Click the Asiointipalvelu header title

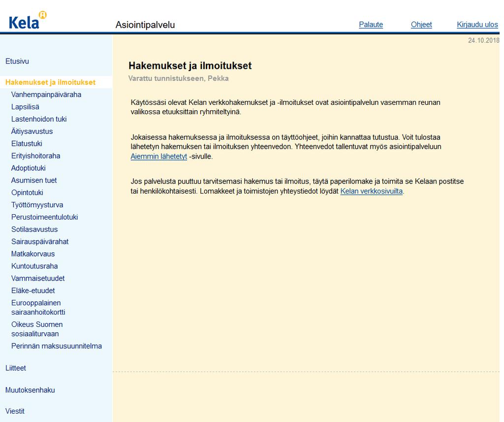[x=145, y=25]
